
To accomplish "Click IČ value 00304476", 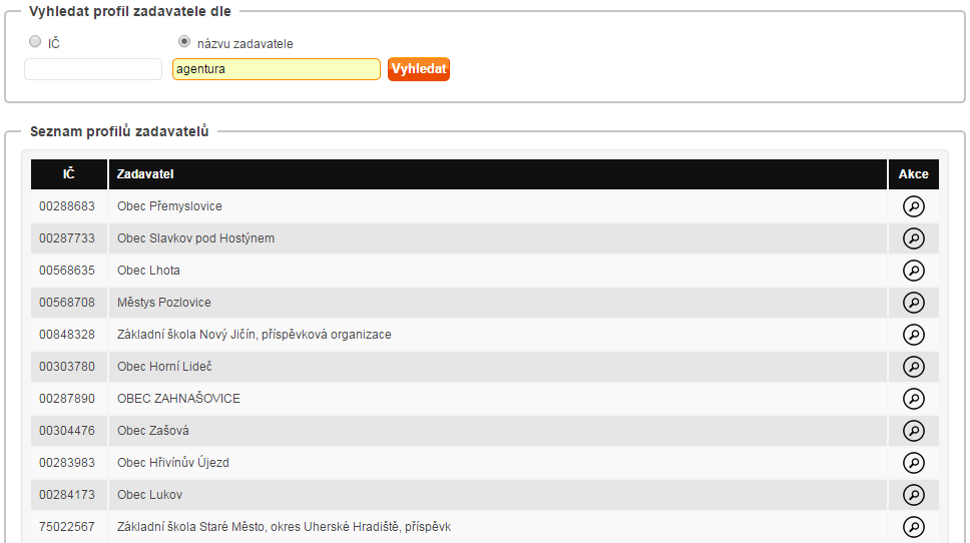I will (67, 431).
